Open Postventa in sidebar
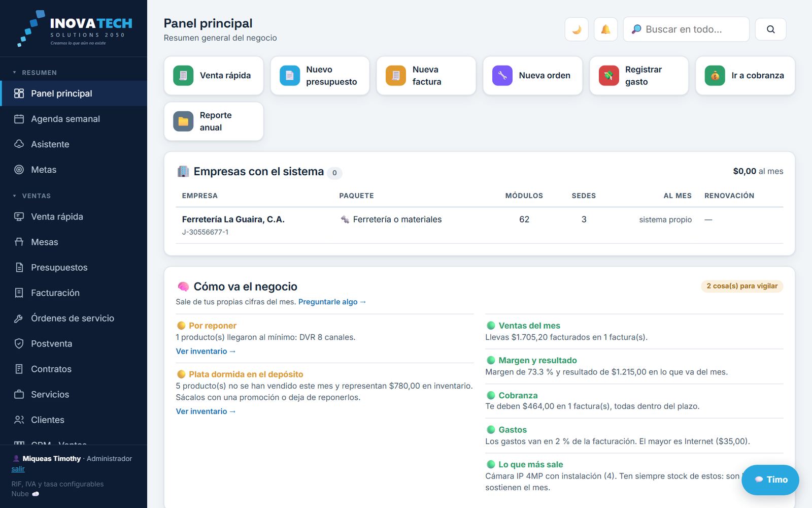Screen dimensions: 812x508 pos(74,343)
